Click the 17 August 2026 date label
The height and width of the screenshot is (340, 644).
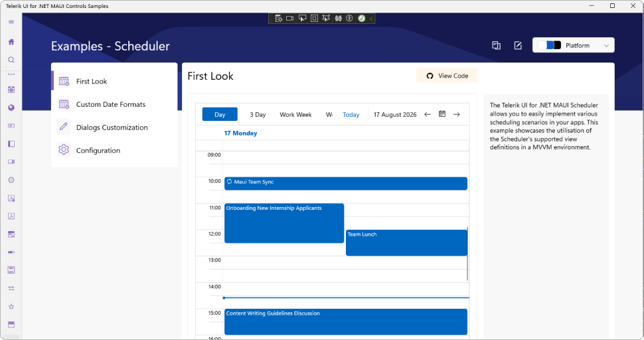click(395, 115)
